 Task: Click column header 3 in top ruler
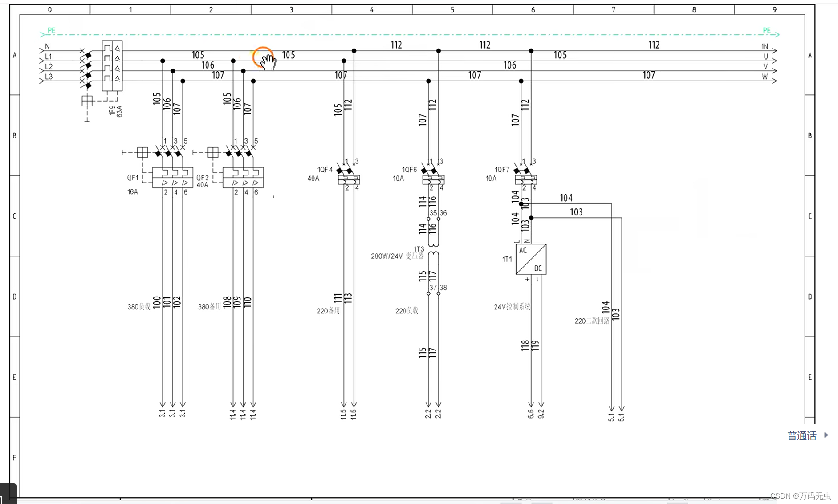(292, 10)
